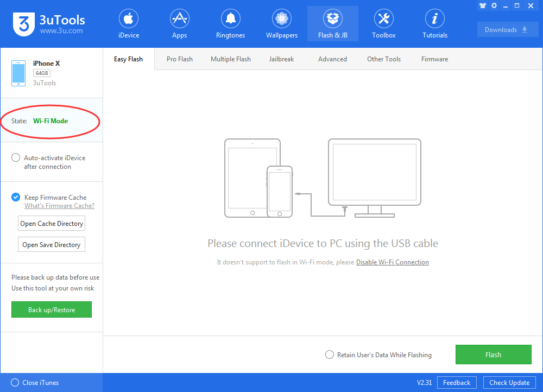
Task: Minimize the 3uTools window
Action: [506, 6]
